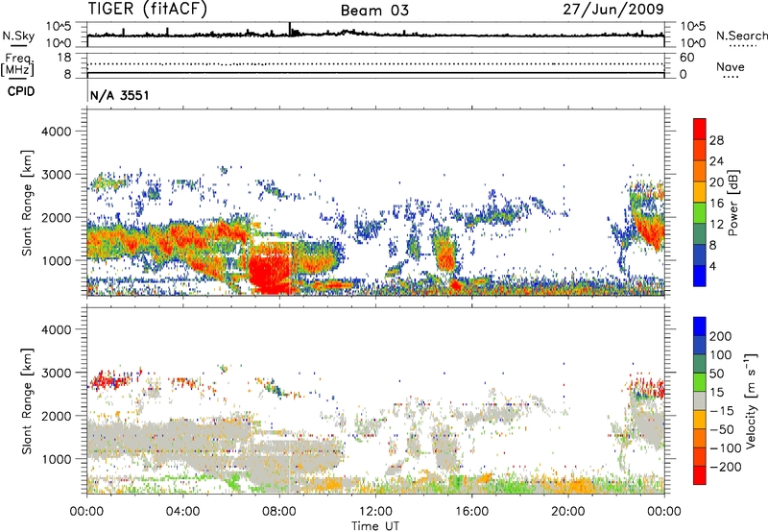Click the '20:00' time tick label

[567, 512]
